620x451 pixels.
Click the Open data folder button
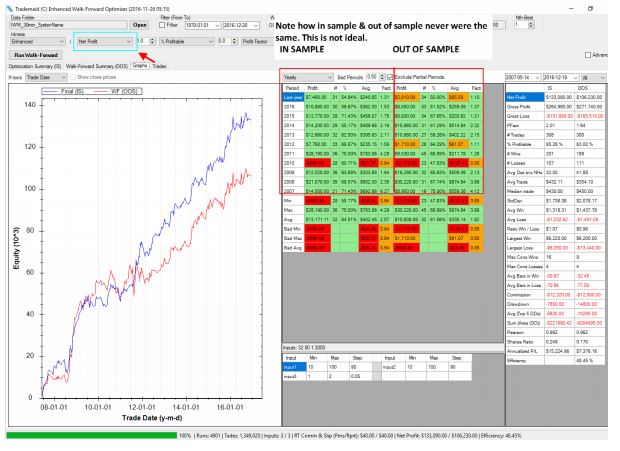pyautogui.click(x=139, y=24)
